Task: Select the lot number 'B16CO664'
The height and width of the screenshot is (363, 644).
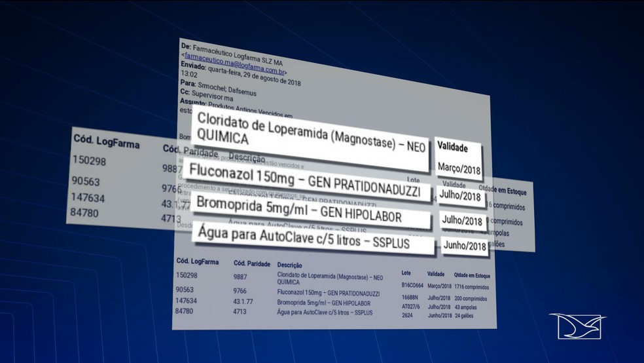Action: click(x=412, y=285)
